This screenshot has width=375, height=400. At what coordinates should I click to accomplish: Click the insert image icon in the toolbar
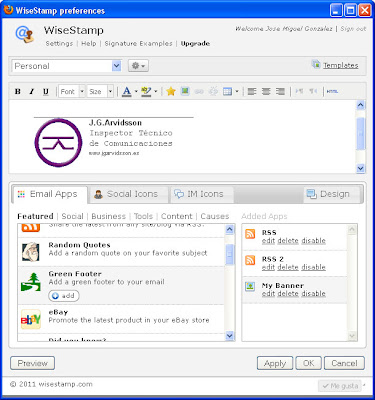click(x=185, y=91)
